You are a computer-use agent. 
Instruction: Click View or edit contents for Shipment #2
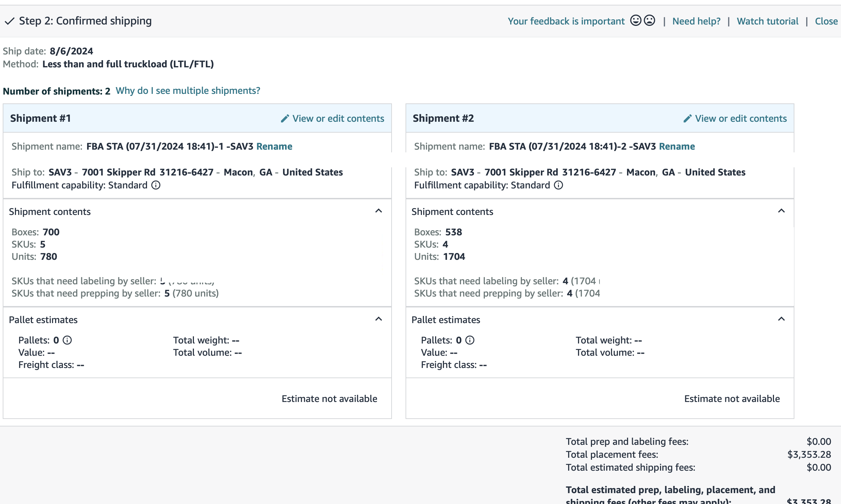[741, 118]
